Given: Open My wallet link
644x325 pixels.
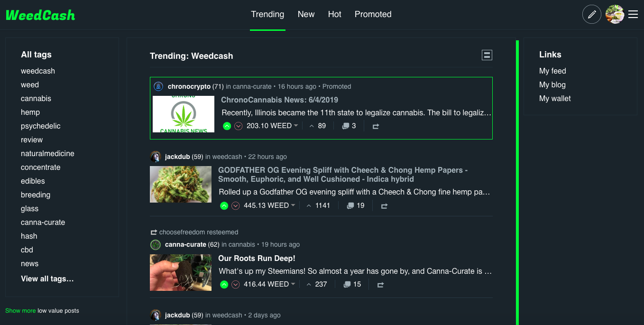Looking at the screenshot, I should pos(555,99).
